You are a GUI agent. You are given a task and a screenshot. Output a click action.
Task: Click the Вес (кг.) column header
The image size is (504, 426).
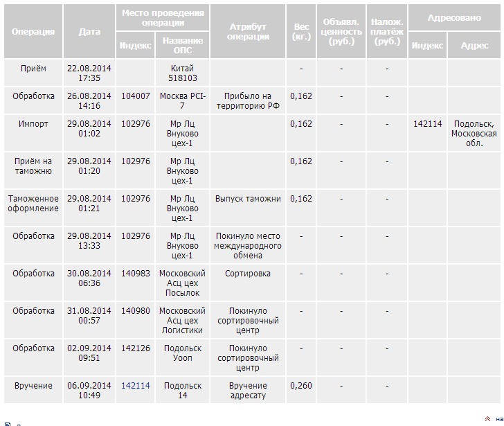click(301, 32)
